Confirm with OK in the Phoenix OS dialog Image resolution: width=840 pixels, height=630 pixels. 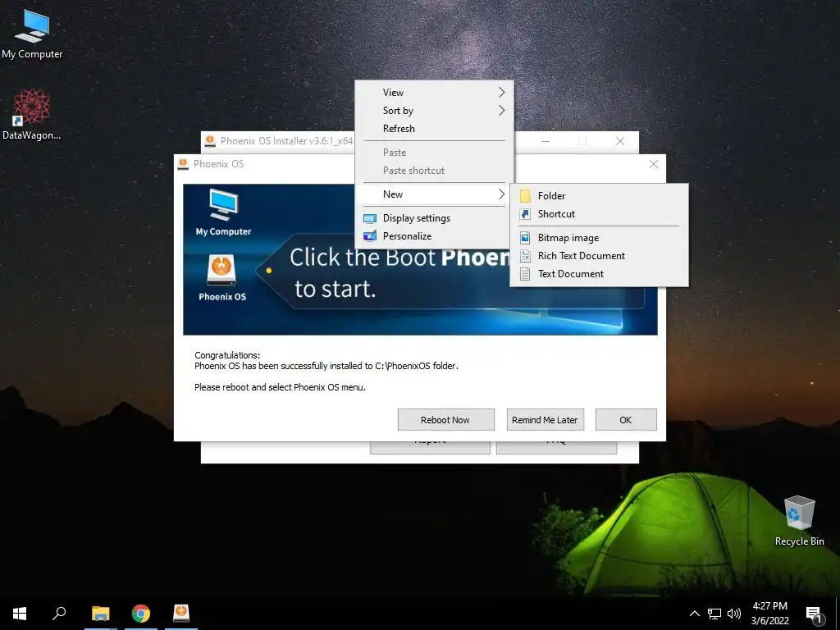[626, 420]
